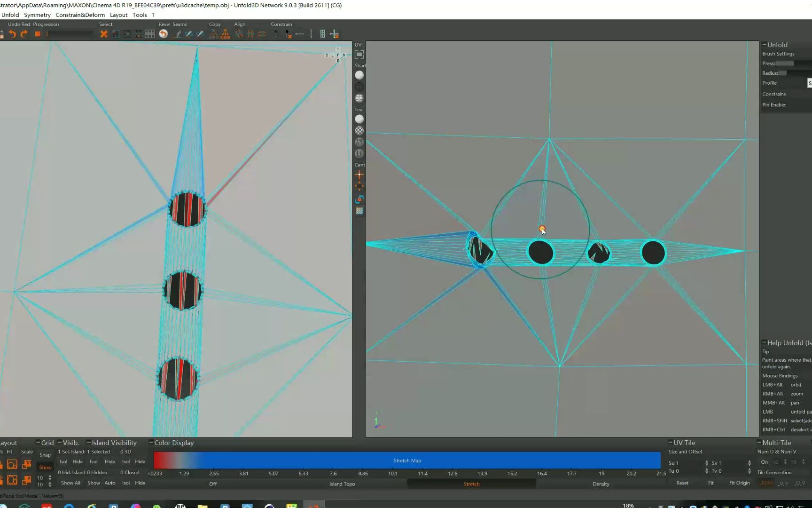Select Density color display mode
812x508 pixels.
[x=601, y=484]
